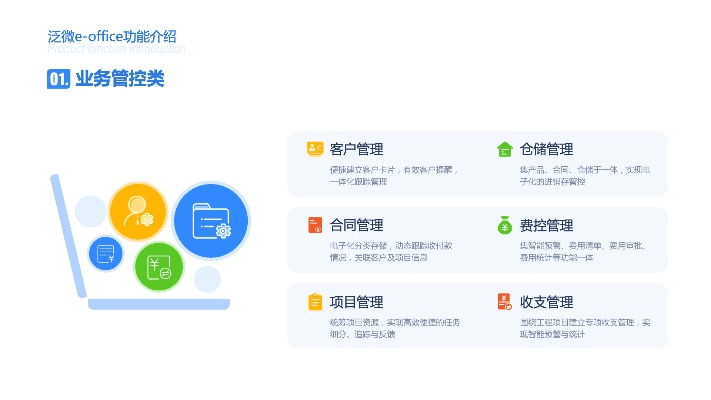
Task: Select the 项目管理 heading
Action: tap(356, 302)
